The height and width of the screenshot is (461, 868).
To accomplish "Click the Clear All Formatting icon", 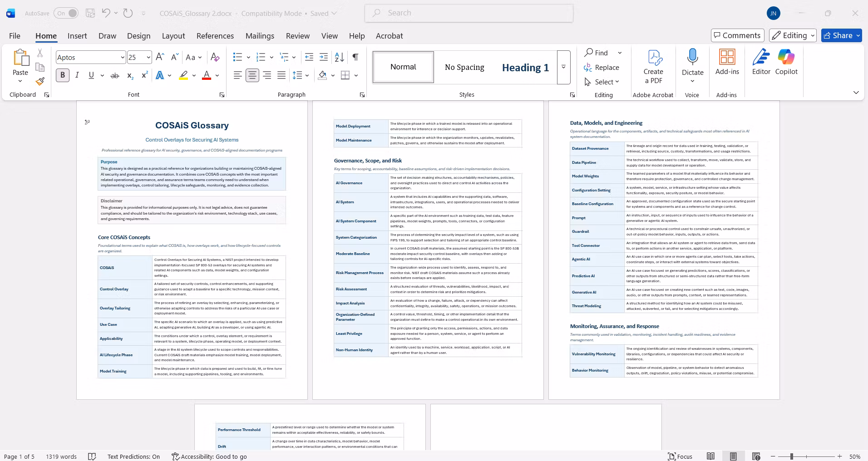I will click(215, 57).
